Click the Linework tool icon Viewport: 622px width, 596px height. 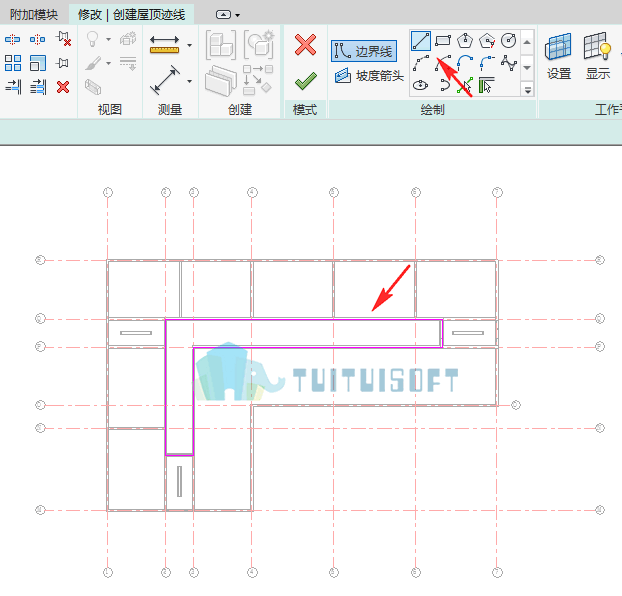coord(128,63)
